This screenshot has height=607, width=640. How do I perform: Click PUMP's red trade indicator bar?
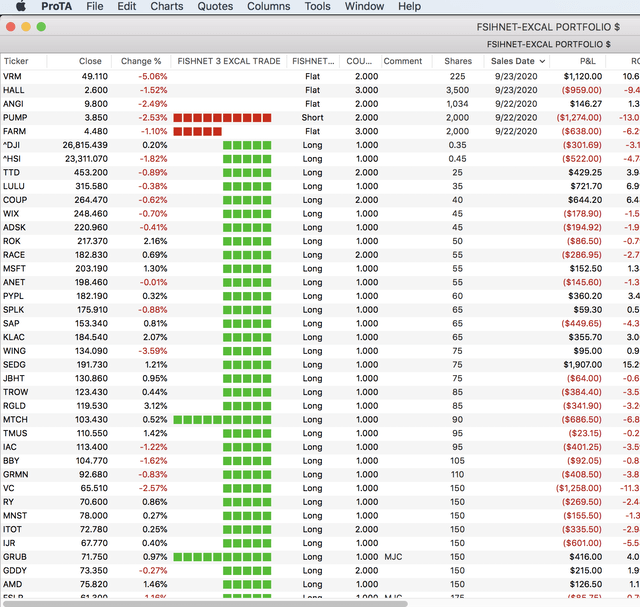[222, 118]
